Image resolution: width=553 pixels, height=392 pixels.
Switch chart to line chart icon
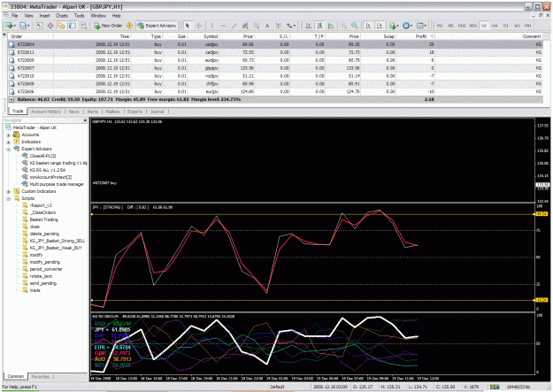331,26
